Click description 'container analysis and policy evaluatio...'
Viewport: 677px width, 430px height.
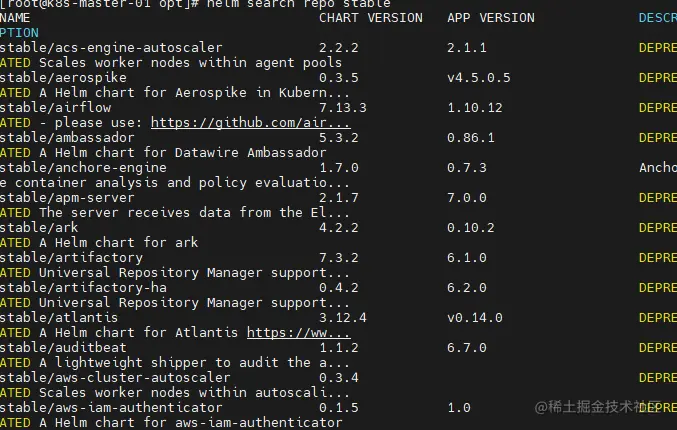tap(183, 183)
